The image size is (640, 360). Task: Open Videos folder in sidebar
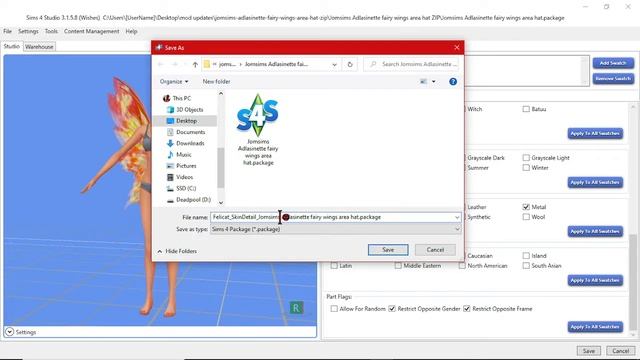coord(180,177)
